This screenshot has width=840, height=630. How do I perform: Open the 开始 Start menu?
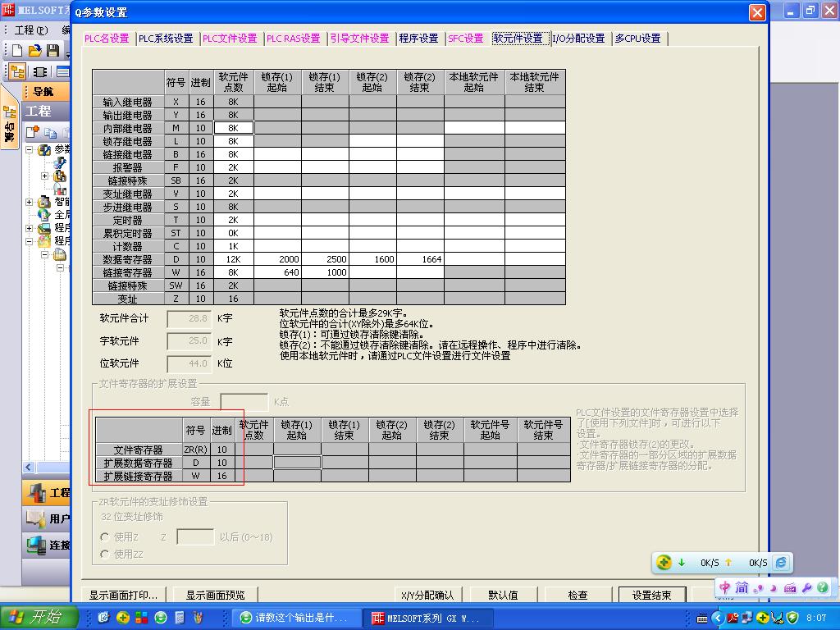click(x=39, y=617)
